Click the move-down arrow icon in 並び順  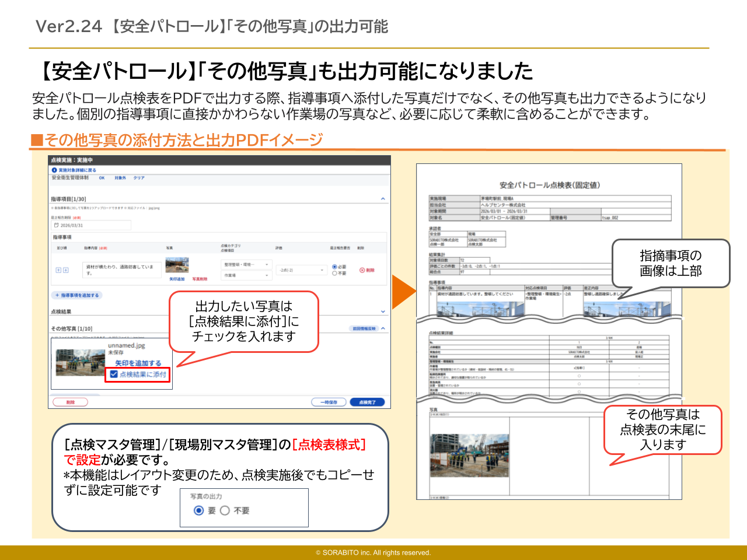click(x=66, y=270)
